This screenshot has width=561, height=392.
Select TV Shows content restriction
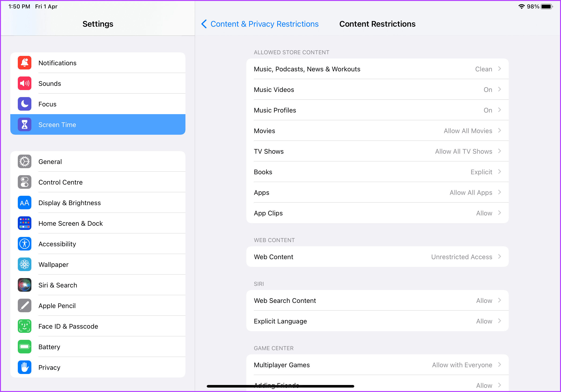pyautogui.click(x=377, y=151)
